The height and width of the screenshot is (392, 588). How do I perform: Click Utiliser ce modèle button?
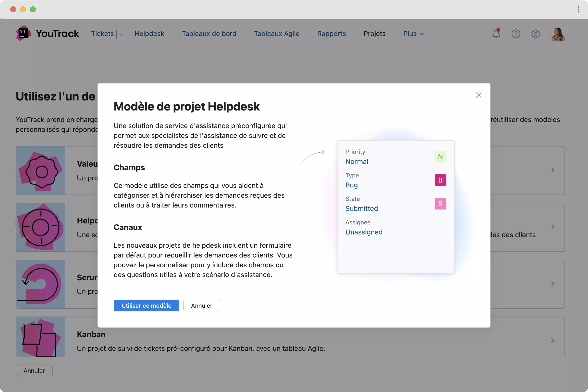(x=146, y=306)
